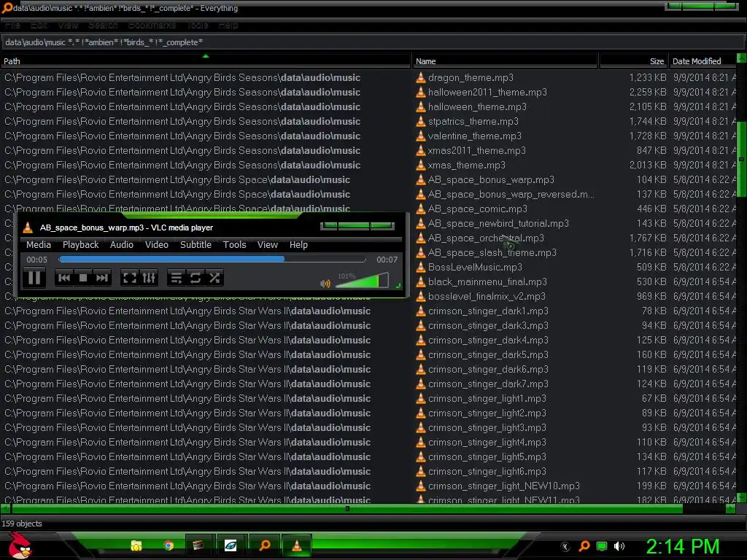This screenshot has height=560, width=747.
Task: Select crimson_stinger_dark7.mp3 file
Action: click(488, 384)
